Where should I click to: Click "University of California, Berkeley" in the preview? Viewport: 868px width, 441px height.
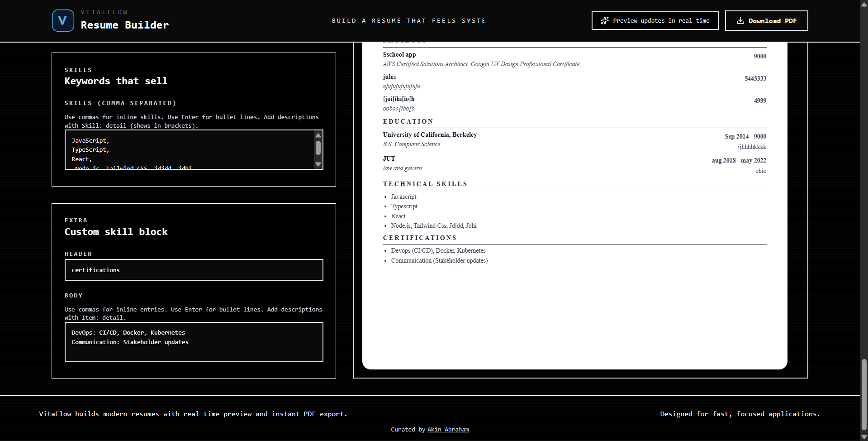(430, 134)
